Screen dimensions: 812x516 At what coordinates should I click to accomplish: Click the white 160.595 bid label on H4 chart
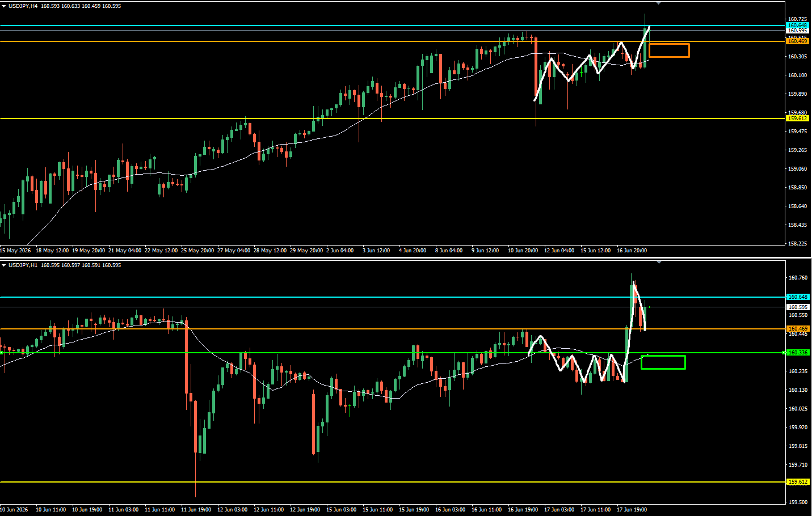click(797, 31)
